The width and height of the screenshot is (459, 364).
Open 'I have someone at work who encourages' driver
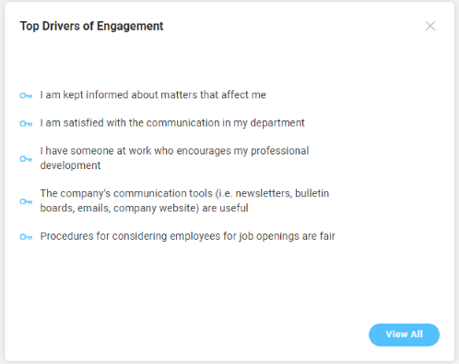point(175,158)
